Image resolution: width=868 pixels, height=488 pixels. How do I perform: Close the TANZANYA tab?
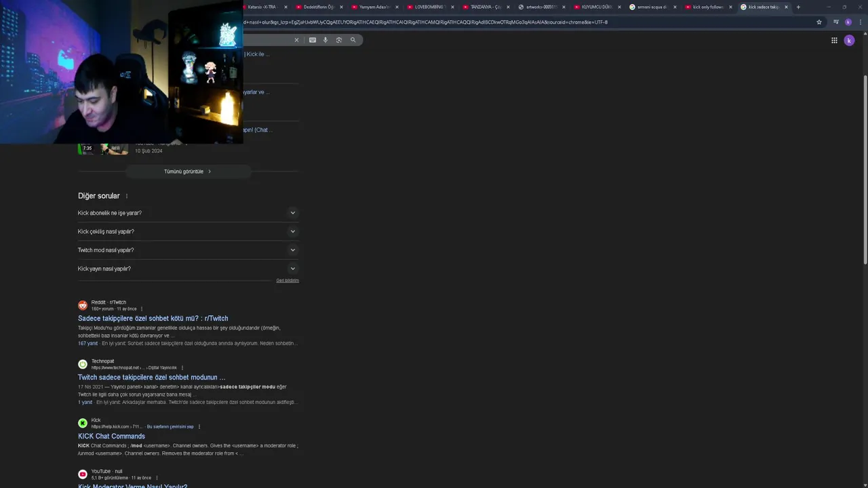[508, 7]
